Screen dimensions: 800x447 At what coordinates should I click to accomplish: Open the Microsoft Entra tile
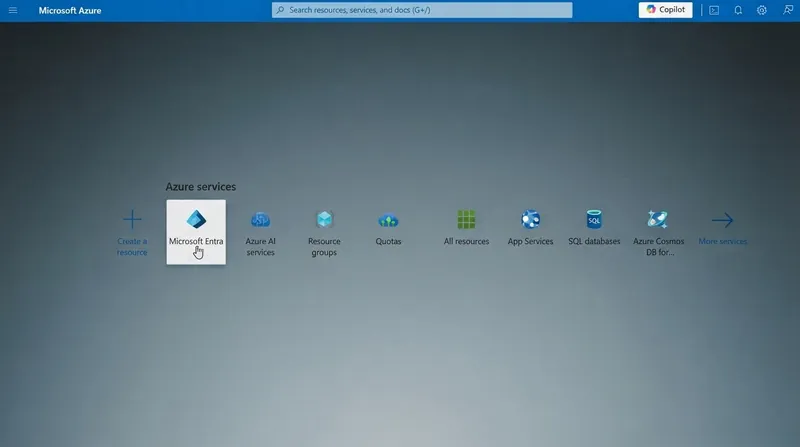(196, 232)
